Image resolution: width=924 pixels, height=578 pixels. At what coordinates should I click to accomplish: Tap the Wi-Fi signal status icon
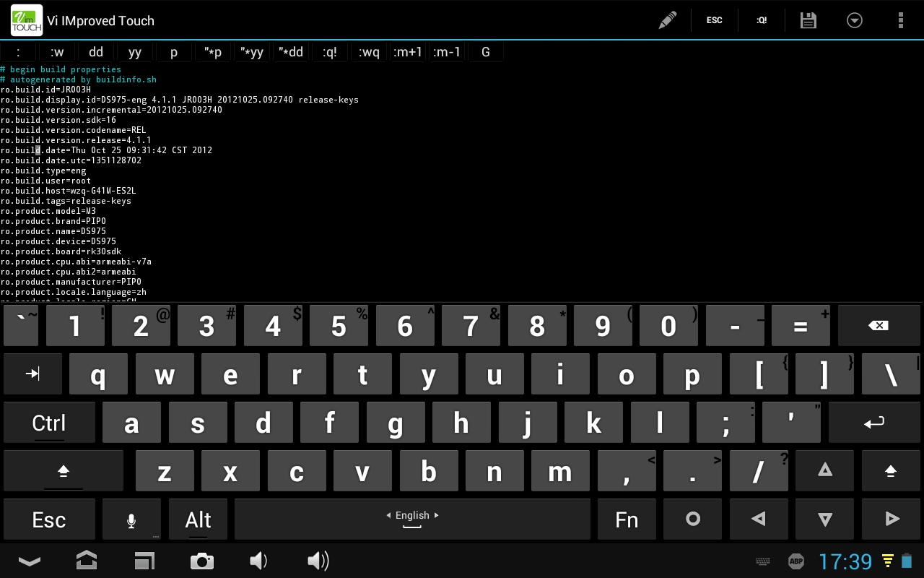(x=888, y=561)
